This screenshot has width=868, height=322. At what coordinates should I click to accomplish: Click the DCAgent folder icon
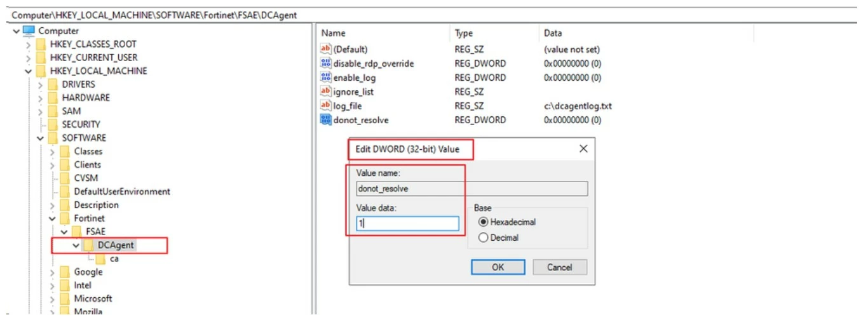tap(89, 245)
